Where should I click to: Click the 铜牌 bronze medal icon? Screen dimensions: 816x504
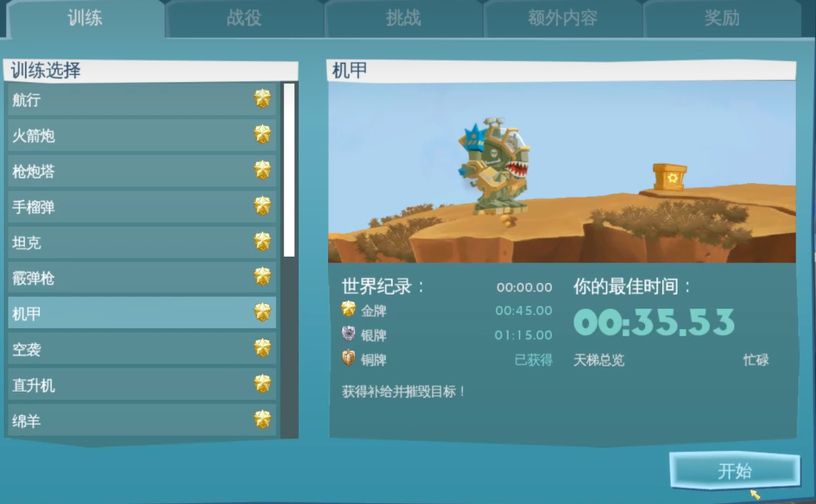pos(349,360)
